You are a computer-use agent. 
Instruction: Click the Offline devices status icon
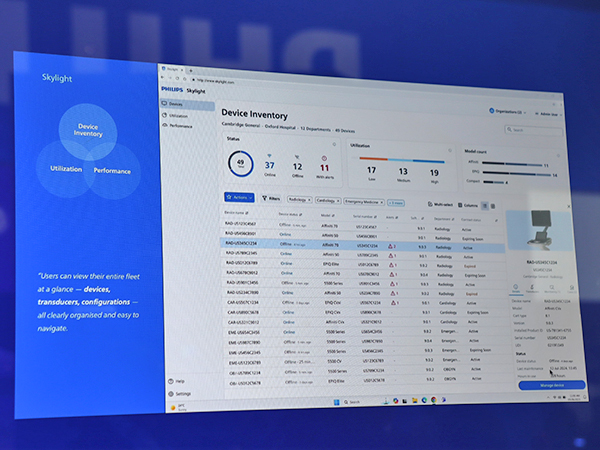coord(298,156)
